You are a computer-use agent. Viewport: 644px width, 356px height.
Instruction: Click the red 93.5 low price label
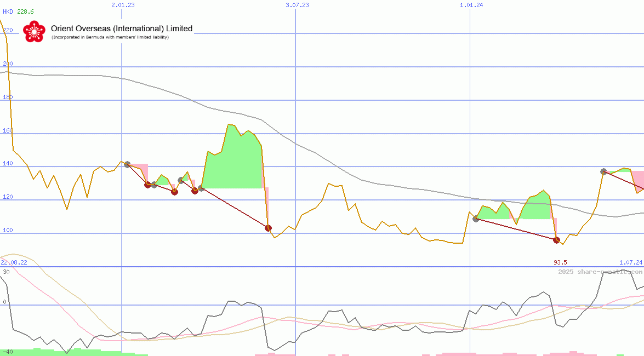pos(560,262)
